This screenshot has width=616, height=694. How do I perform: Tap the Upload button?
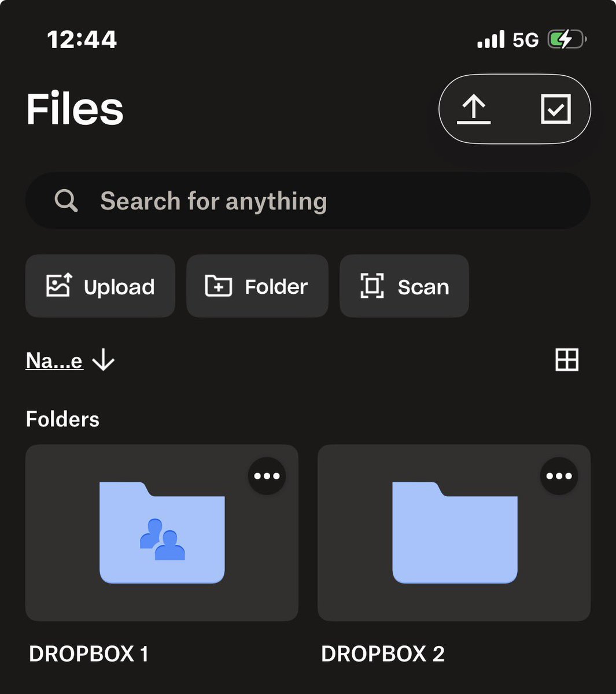[100, 286]
